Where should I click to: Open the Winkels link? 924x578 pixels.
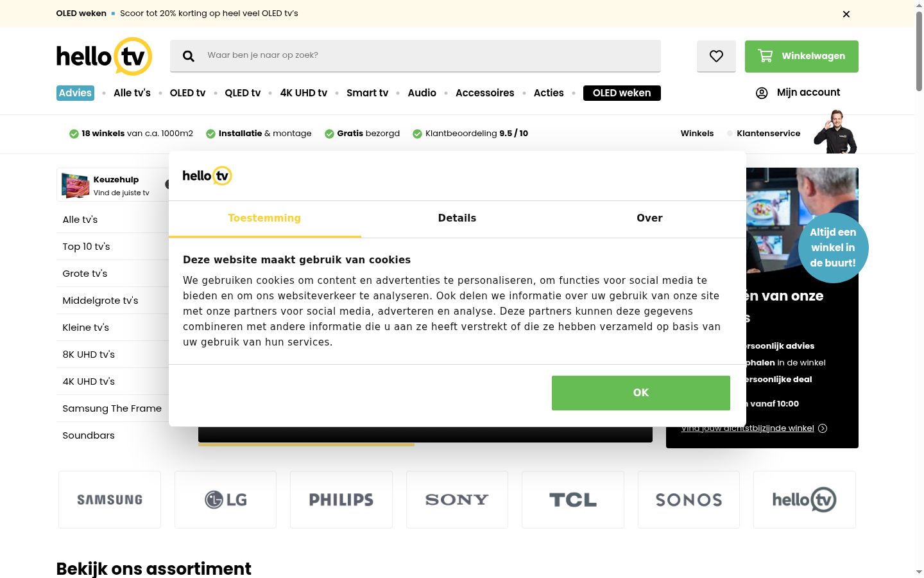click(697, 134)
